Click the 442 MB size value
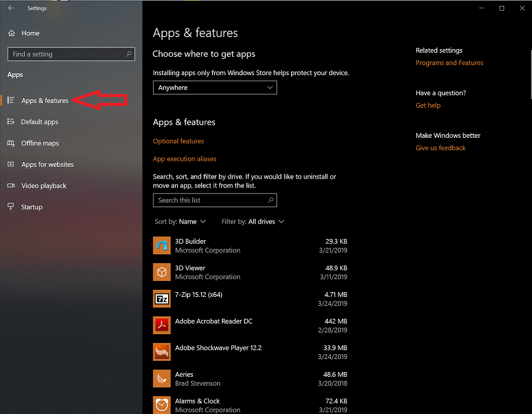The width and height of the screenshot is (532, 414). pyautogui.click(x=336, y=321)
